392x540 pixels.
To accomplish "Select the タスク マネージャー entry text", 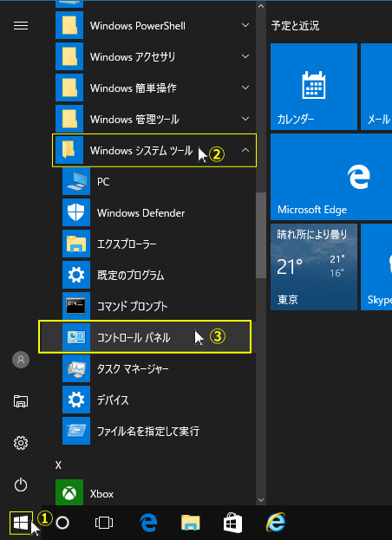I will coord(133,369).
